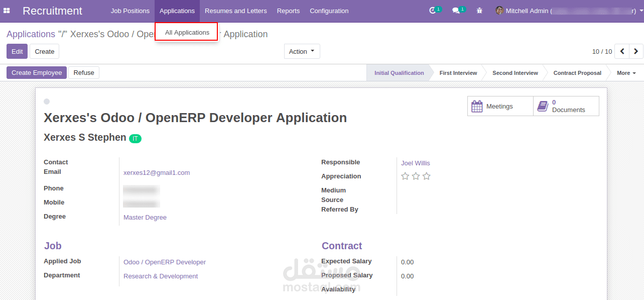644x300 pixels.
Task: Select the Initial Qualification stage
Action: (399, 73)
